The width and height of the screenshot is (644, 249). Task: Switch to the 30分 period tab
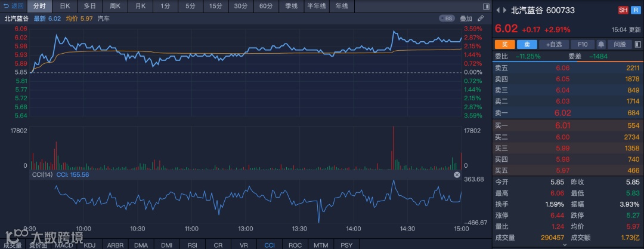pos(241,6)
